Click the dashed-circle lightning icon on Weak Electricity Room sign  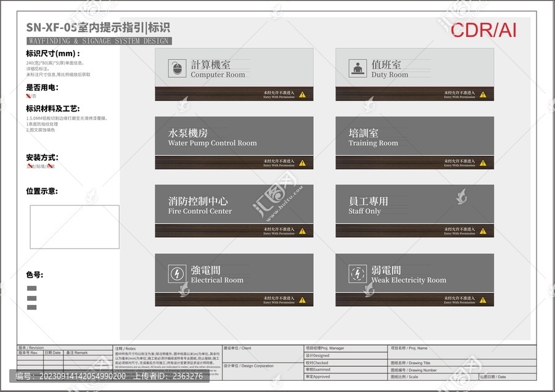tap(358, 274)
